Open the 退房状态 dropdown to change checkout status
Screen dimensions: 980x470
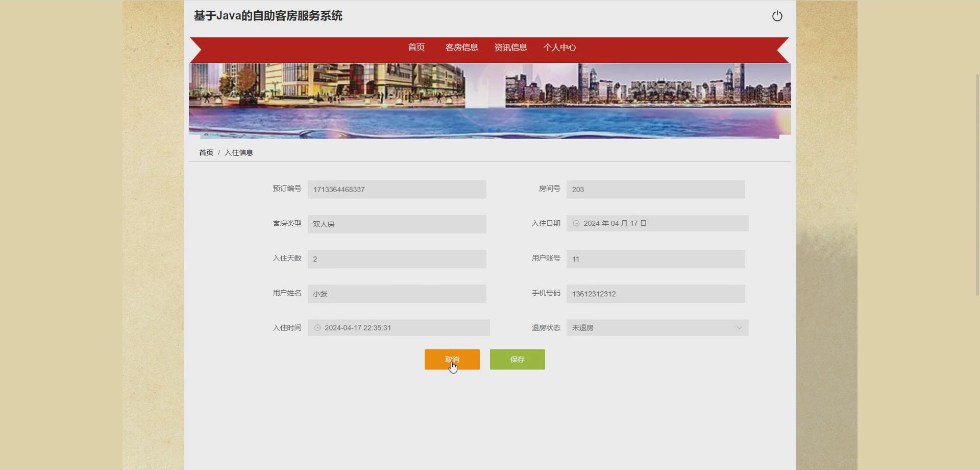[x=657, y=327]
